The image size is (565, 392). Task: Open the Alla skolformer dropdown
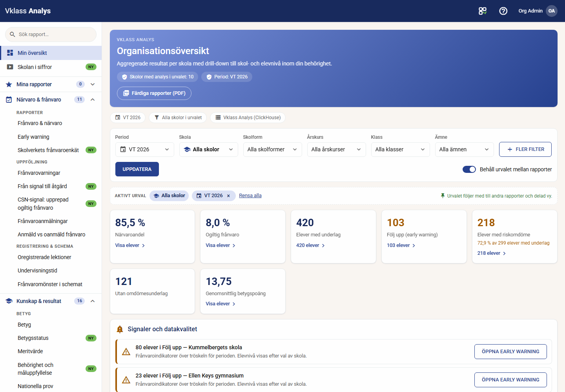click(273, 149)
